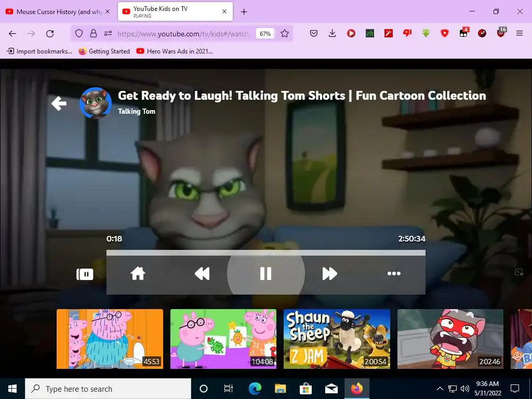Click the video progress bar
This screenshot has height=399, width=532.
pos(265,253)
